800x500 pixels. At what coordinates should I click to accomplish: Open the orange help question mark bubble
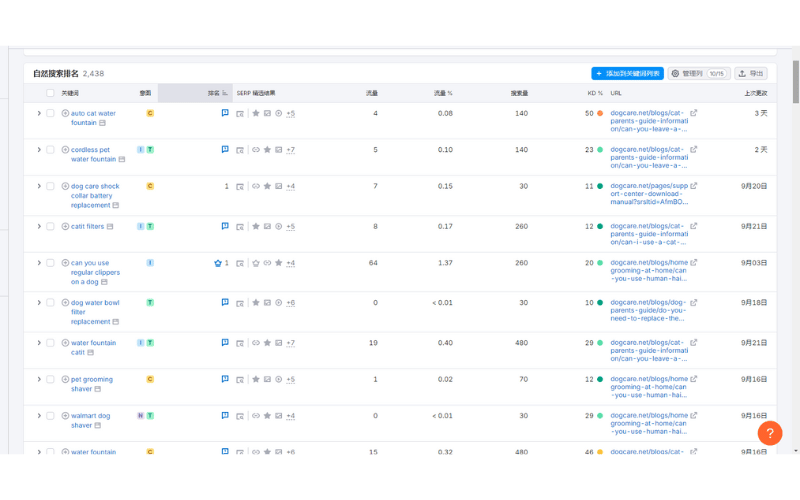tap(770, 433)
